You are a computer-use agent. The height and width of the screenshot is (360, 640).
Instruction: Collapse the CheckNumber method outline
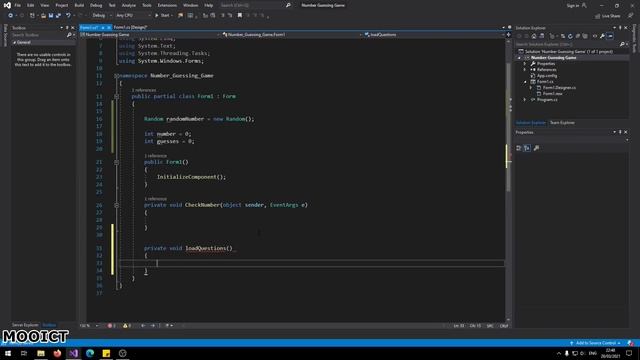coord(116,205)
